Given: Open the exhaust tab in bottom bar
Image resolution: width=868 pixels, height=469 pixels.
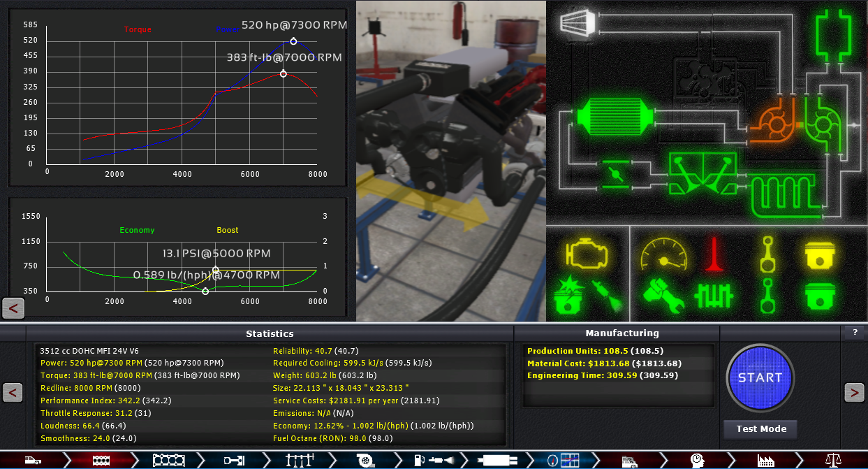Looking at the screenshot, I should 499,460.
